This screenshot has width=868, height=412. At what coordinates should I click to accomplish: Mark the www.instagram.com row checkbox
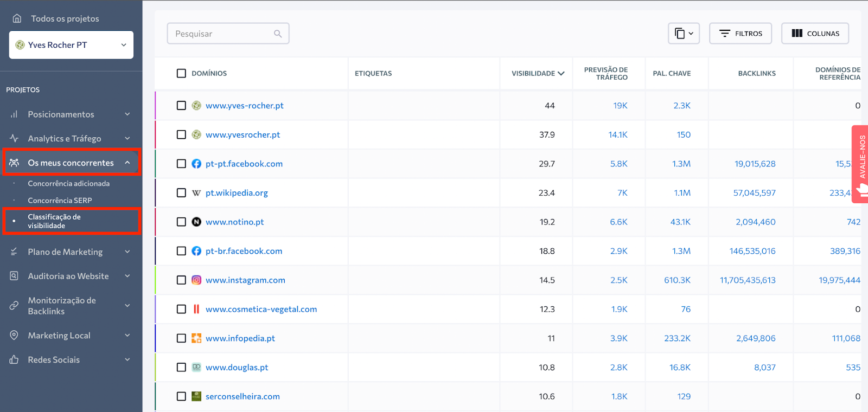pyautogui.click(x=181, y=280)
